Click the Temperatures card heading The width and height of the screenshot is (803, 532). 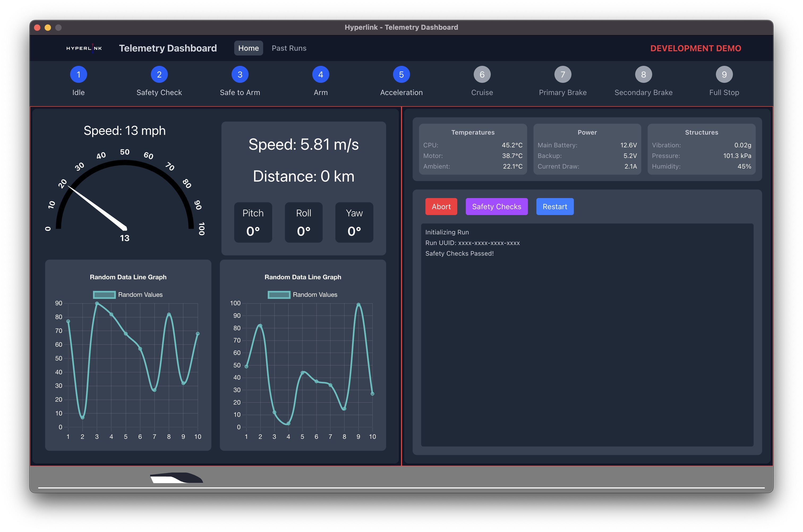coord(473,132)
